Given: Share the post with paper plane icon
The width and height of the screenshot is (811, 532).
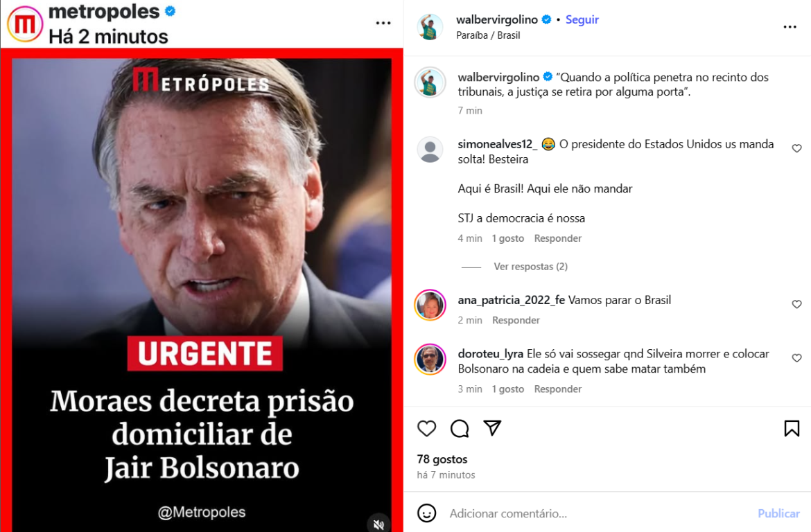Looking at the screenshot, I should [x=492, y=427].
